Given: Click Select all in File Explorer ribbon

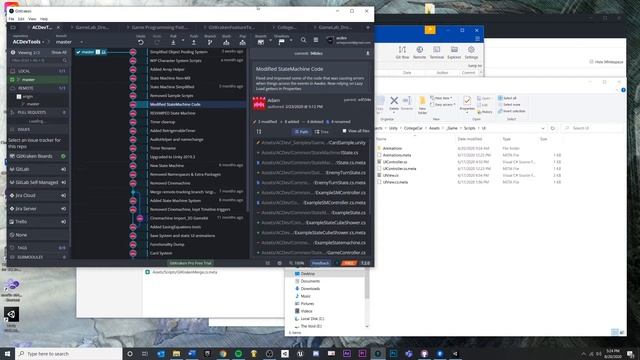Looking at the screenshot, I should pos(507,98).
